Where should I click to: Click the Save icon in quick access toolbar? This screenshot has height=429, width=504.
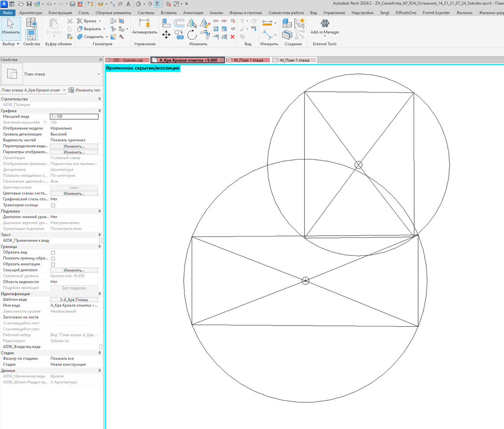[29, 4]
